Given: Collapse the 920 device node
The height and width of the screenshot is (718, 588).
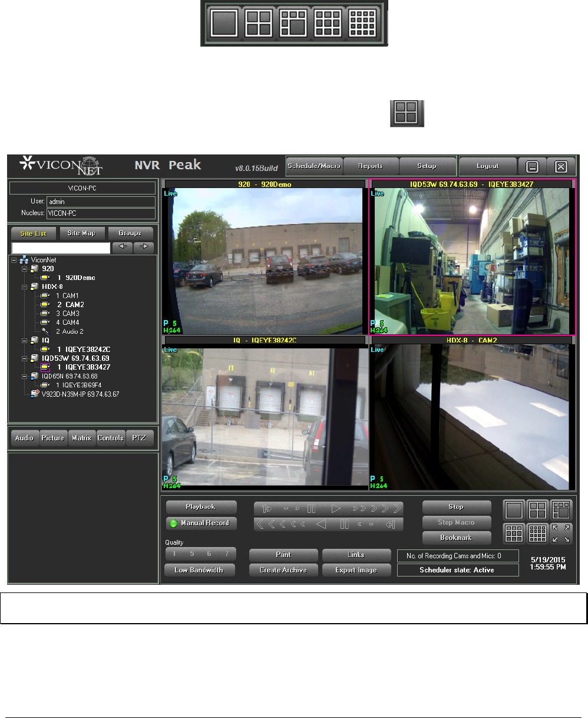Looking at the screenshot, I should pos(24,269).
